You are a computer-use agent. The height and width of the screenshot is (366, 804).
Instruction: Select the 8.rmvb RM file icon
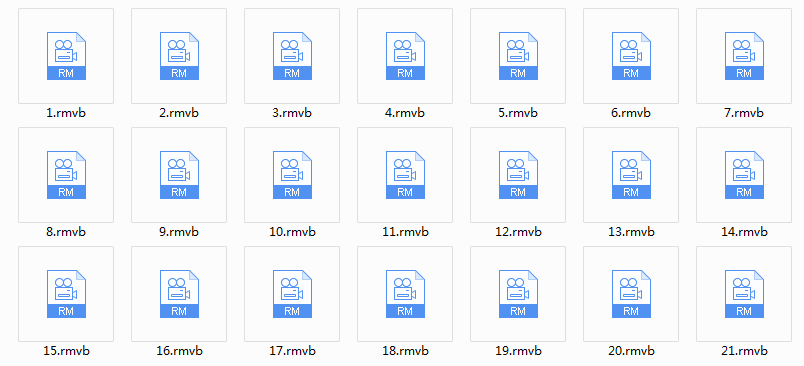point(66,175)
